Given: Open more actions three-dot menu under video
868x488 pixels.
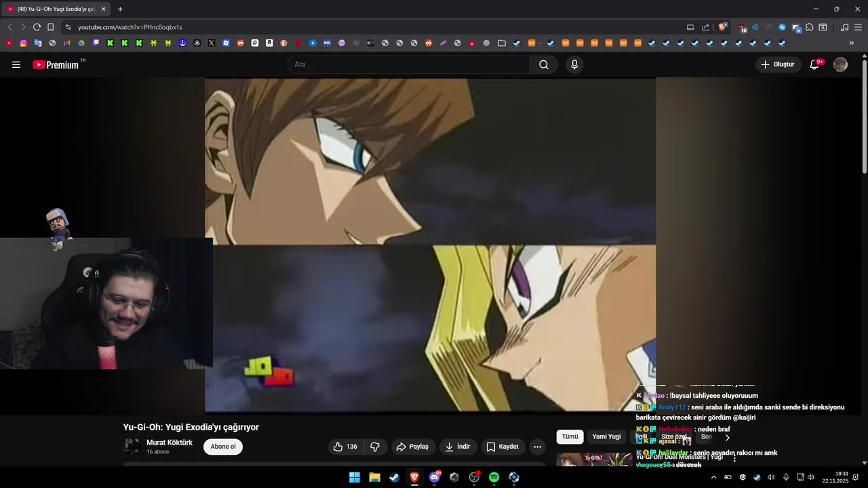Looking at the screenshot, I should coord(537,447).
